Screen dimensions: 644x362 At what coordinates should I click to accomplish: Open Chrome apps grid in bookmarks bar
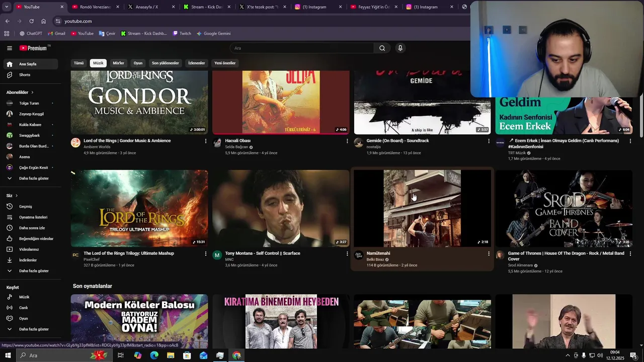pyautogui.click(x=7, y=34)
